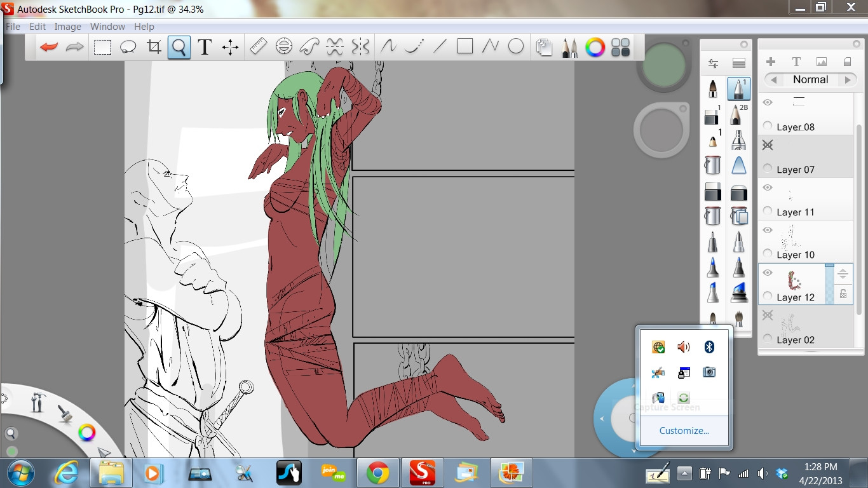This screenshot has width=868, height=488.
Task: Open color wheel in corner lagoon
Action: pyautogui.click(x=86, y=433)
